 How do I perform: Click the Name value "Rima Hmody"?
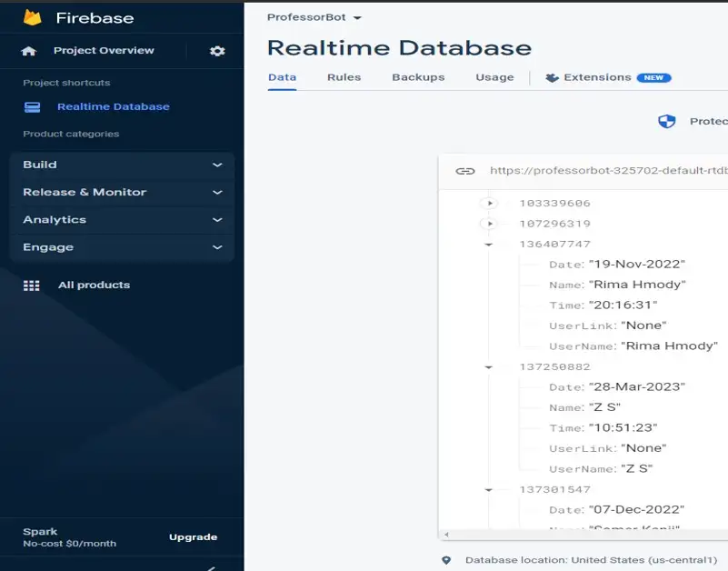(637, 285)
